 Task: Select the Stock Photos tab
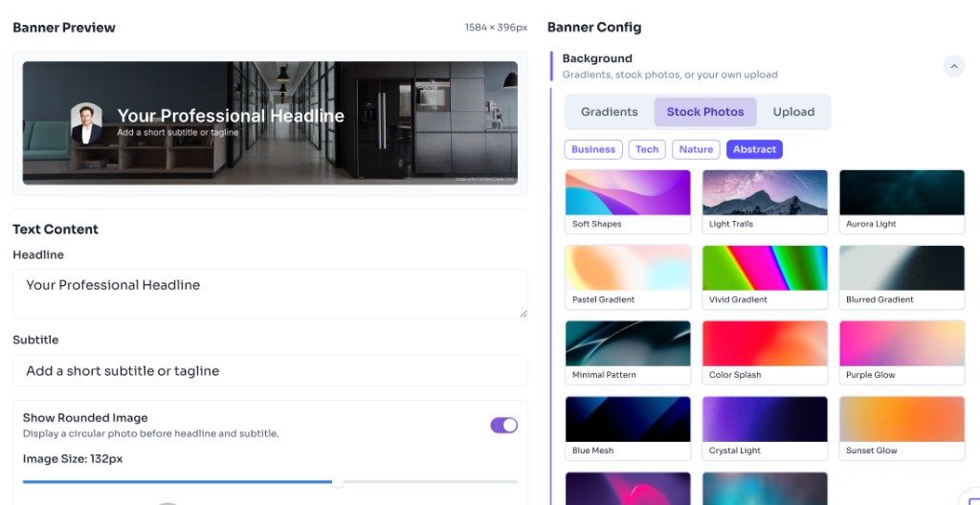tap(705, 112)
